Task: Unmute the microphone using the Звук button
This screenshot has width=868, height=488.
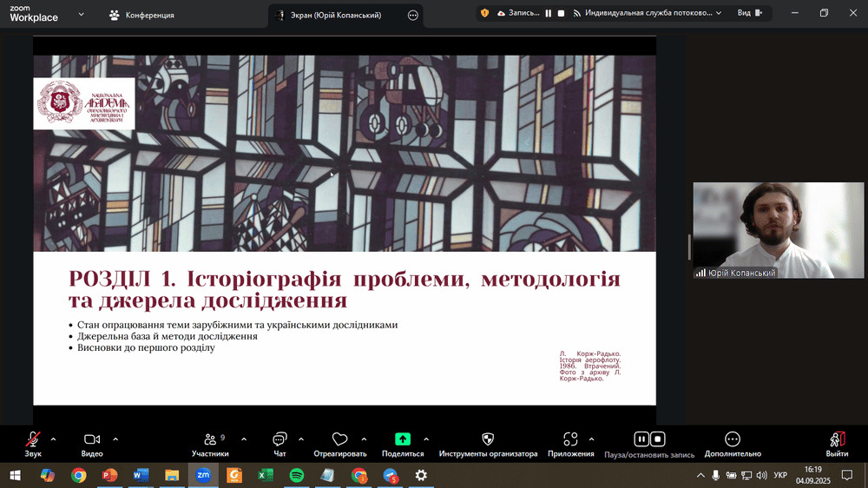Action: click(33, 440)
